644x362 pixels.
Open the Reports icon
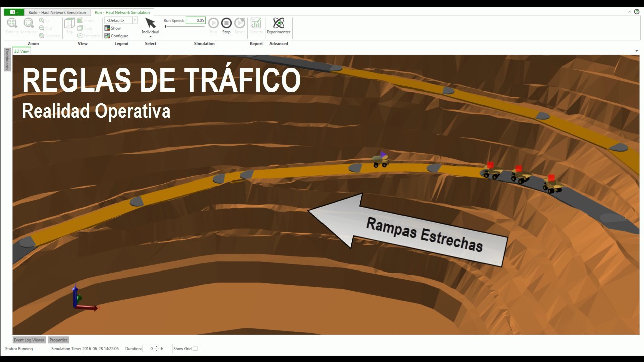(x=256, y=23)
